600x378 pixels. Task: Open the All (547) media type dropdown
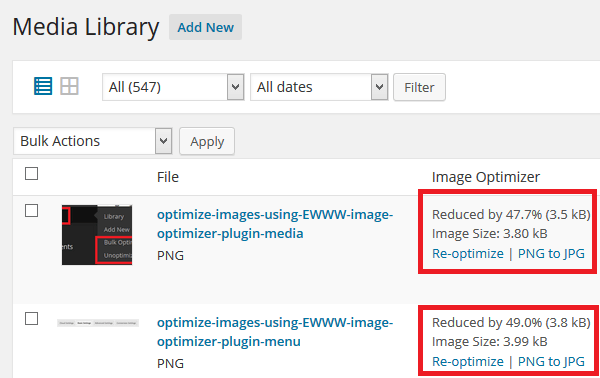pyautogui.click(x=173, y=87)
